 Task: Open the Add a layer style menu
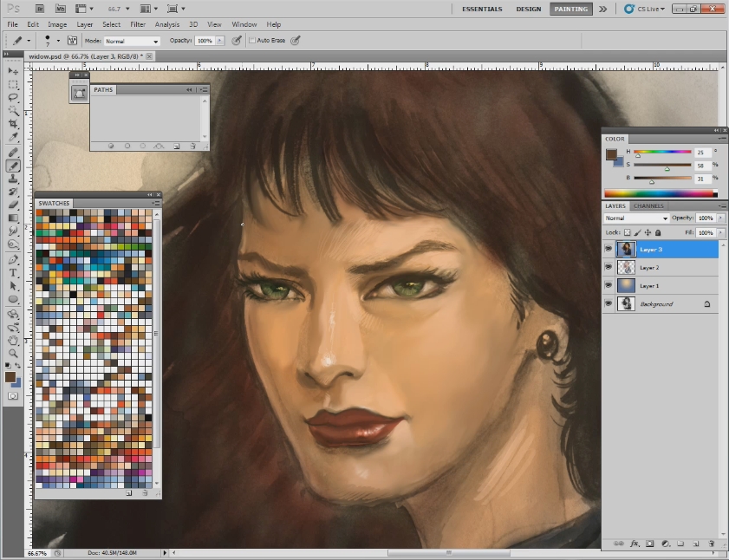tap(635, 544)
